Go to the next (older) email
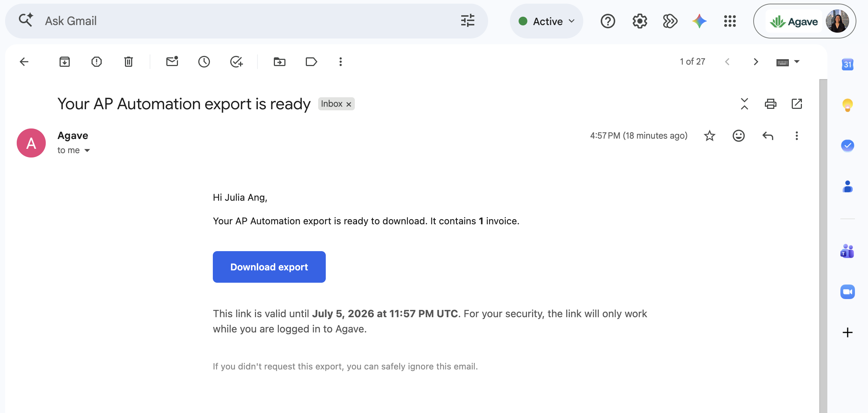Screen dimensions: 868x413 coord(756,62)
